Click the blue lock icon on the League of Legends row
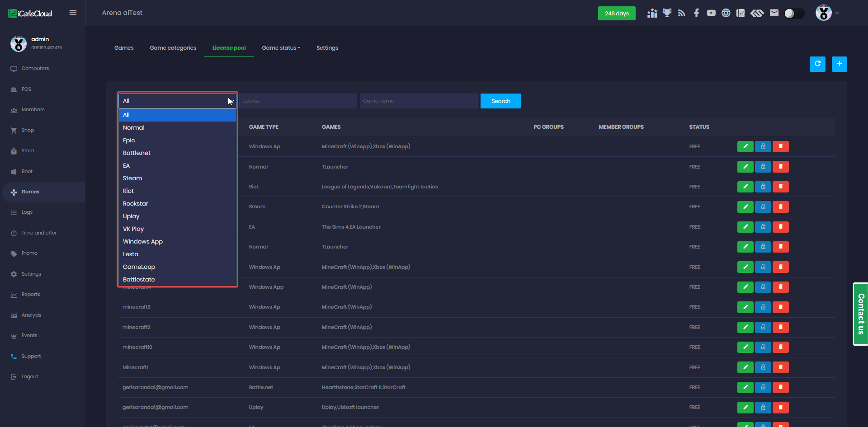Viewport: 868px width, 427px height. 763,187
